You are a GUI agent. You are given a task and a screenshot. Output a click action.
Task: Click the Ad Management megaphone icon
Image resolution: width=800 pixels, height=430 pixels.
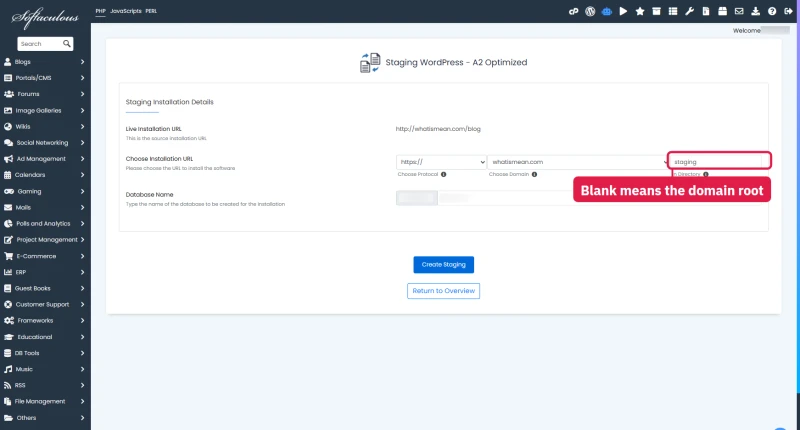point(8,159)
